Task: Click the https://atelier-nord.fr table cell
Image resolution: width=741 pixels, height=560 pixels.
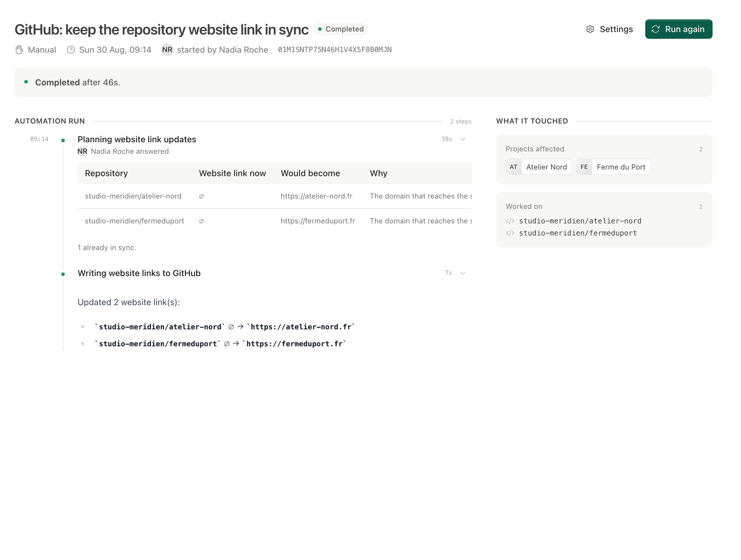Action: pos(316,196)
